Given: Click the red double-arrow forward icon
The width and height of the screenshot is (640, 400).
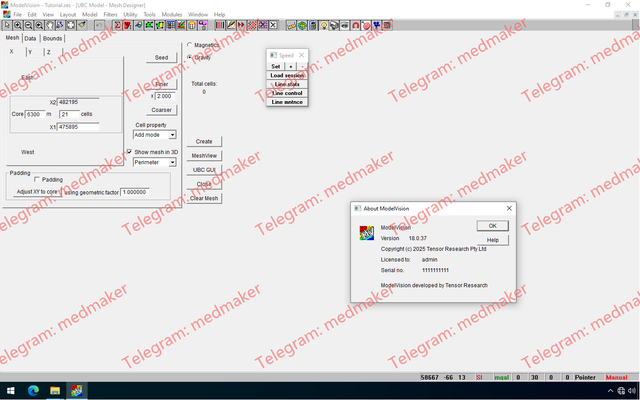Looking at the screenshot, I should (x=241, y=25).
